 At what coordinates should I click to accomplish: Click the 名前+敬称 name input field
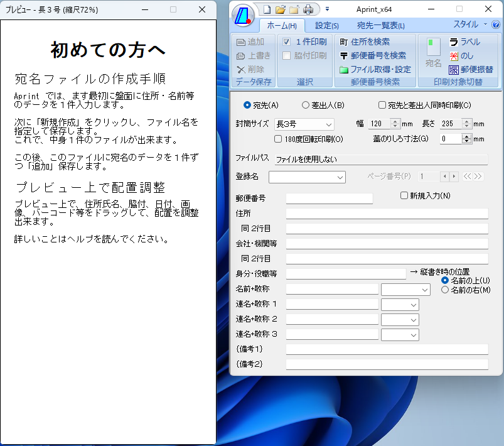[x=332, y=289]
